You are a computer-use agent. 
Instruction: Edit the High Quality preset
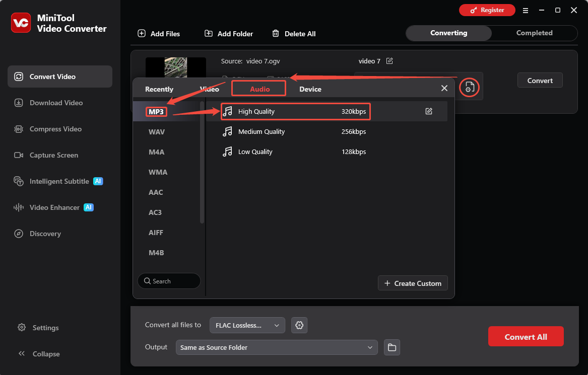(x=429, y=111)
